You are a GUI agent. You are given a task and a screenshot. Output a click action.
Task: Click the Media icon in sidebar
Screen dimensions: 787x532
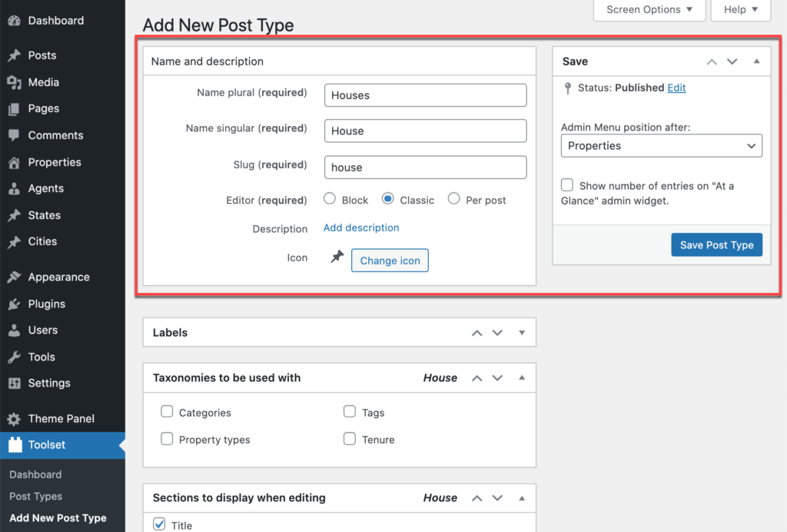14,82
